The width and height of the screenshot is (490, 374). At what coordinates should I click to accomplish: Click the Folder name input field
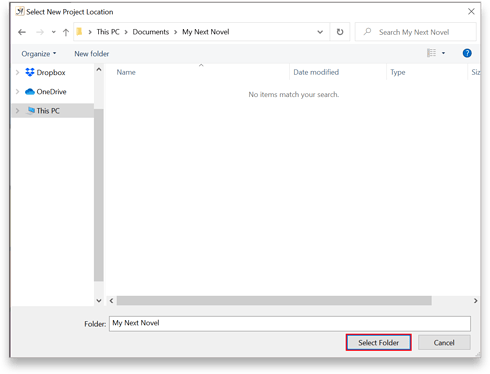coord(290,323)
